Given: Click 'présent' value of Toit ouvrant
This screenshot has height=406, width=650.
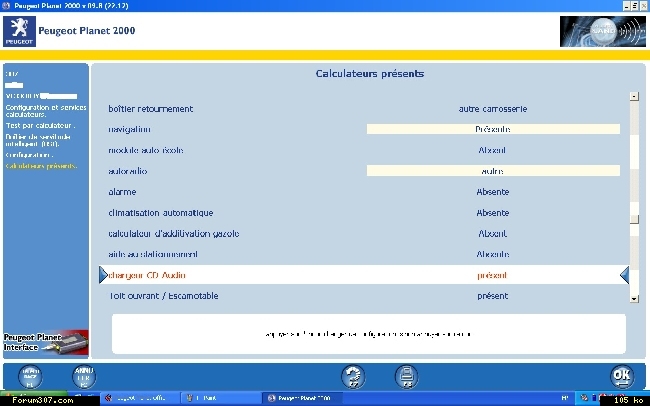Looking at the screenshot, I should coord(492,296).
